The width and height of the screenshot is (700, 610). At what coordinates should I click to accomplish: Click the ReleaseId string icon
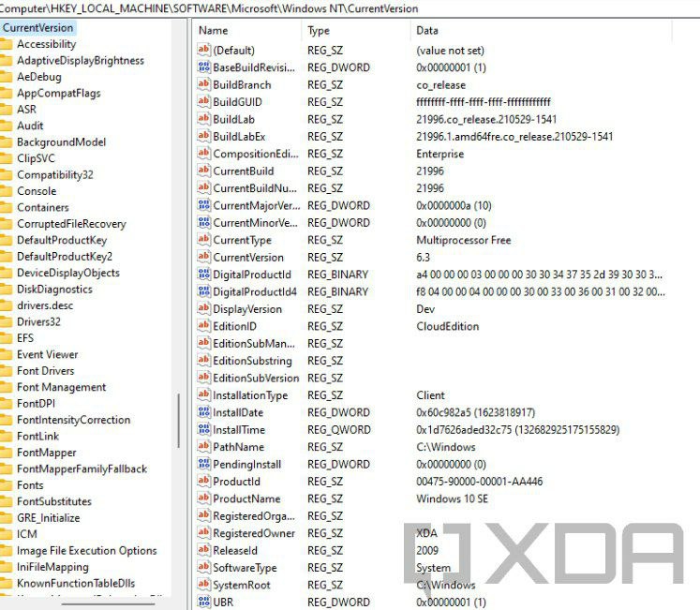(203, 550)
